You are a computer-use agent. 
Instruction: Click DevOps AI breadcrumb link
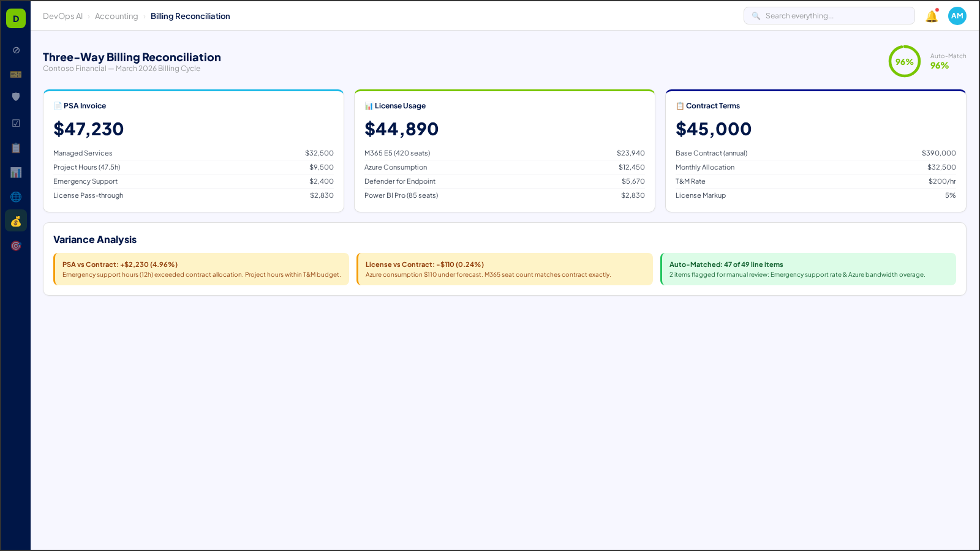[62, 16]
